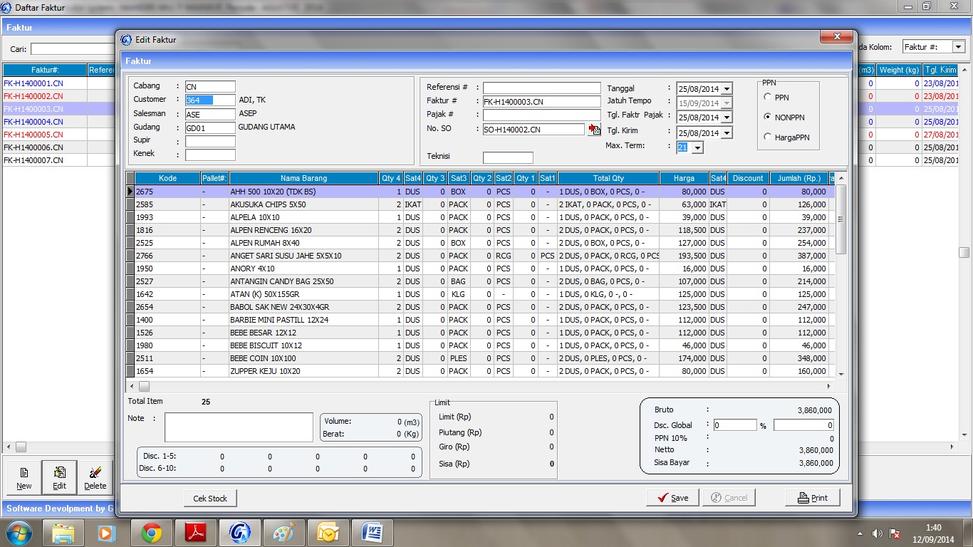Open the column filter Faktur # dropdown
This screenshot has height=547, width=973.
958,47
